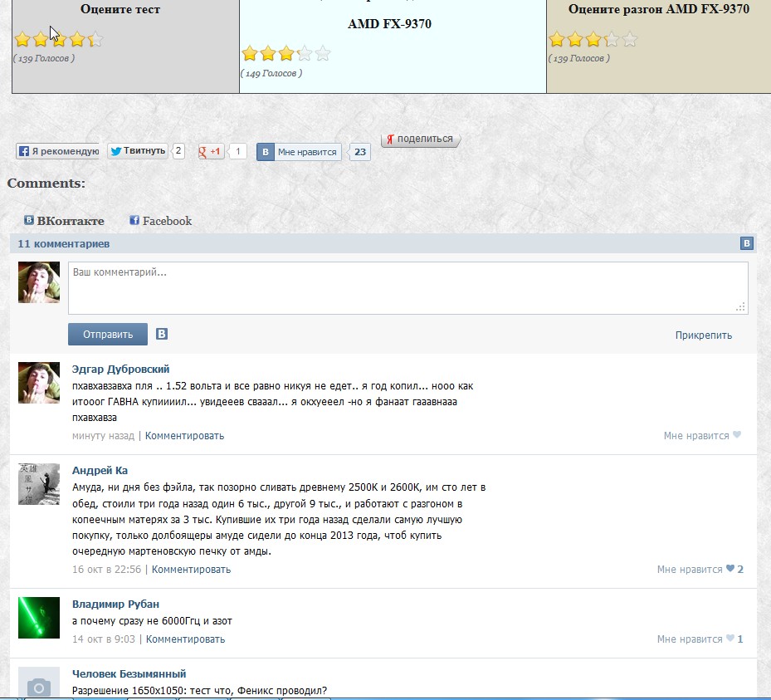771x700 pixels.
Task: Rate 'Оцените тест' with fifth star
Action: click(95, 39)
